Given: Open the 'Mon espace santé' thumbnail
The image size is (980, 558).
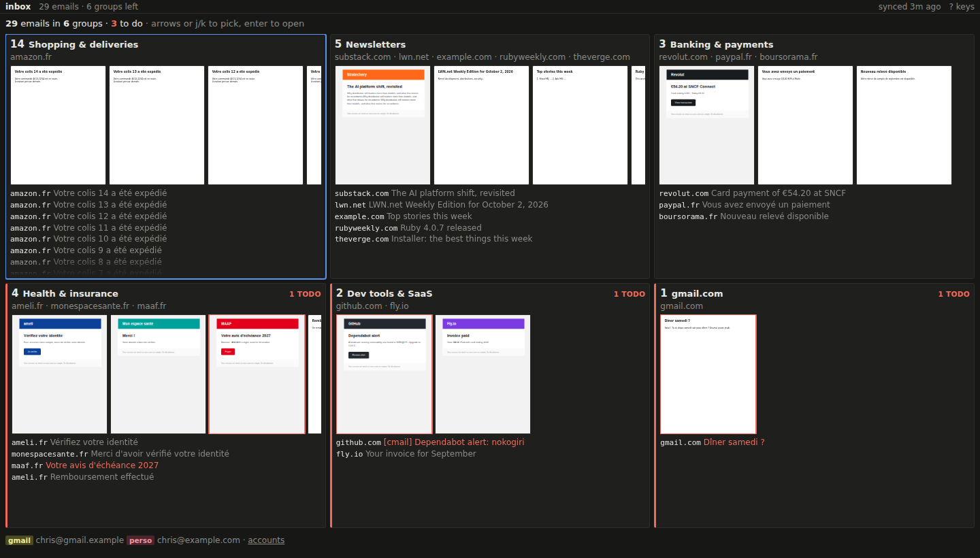Looking at the screenshot, I should pos(158,374).
